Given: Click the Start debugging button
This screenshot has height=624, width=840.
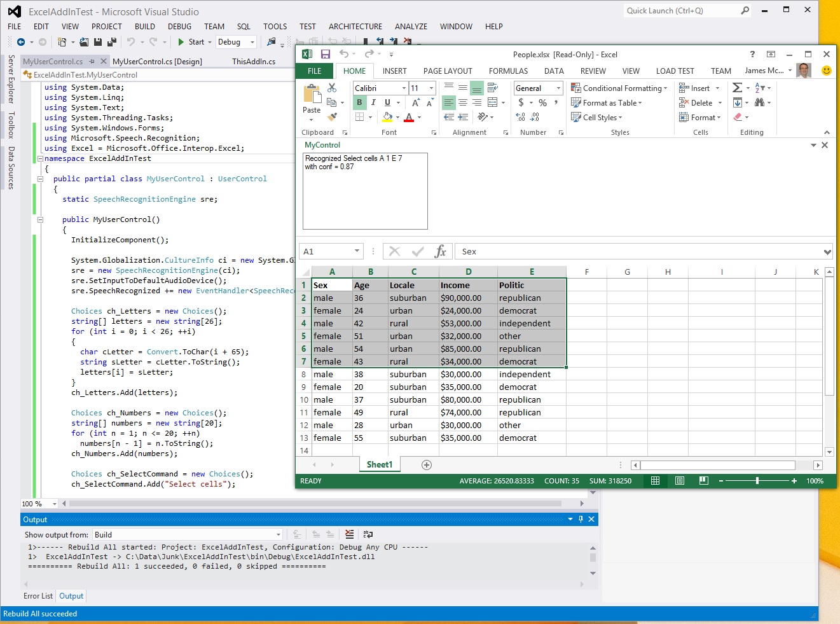Looking at the screenshot, I should 191,42.
